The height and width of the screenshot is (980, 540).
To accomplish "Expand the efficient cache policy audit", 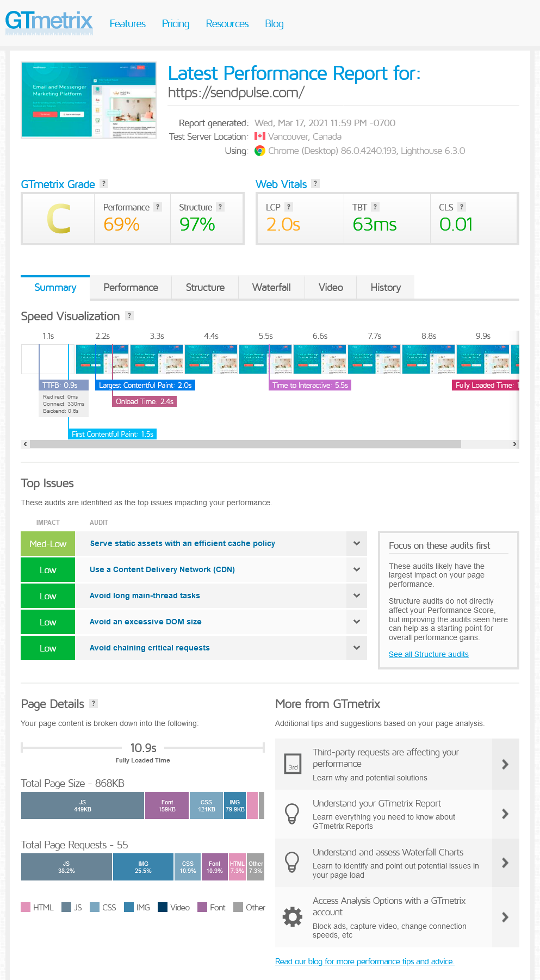I will click(x=357, y=543).
